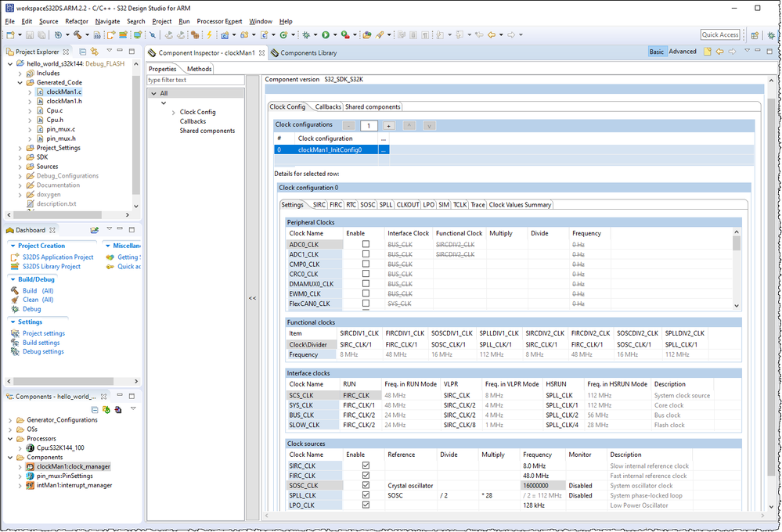Toggle CRC0_CLK enable checkbox
The image size is (782, 532).
coord(366,274)
